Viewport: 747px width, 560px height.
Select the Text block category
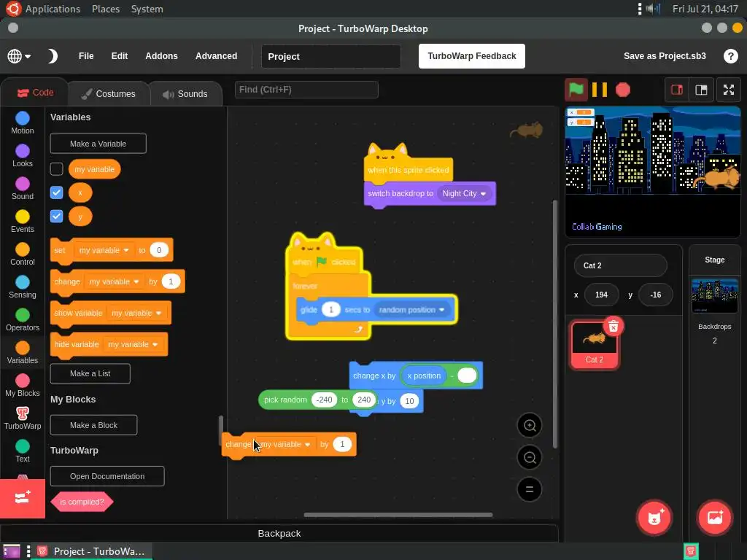[x=23, y=451]
